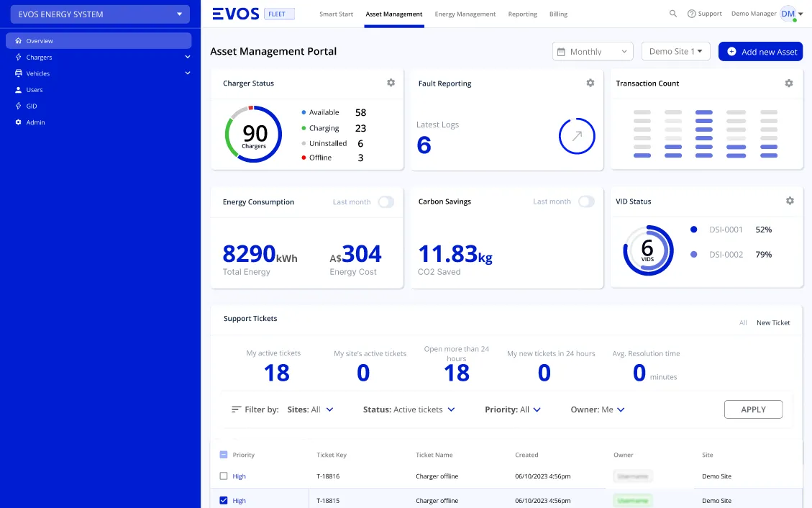Open Charger Status settings gear

(391, 83)
